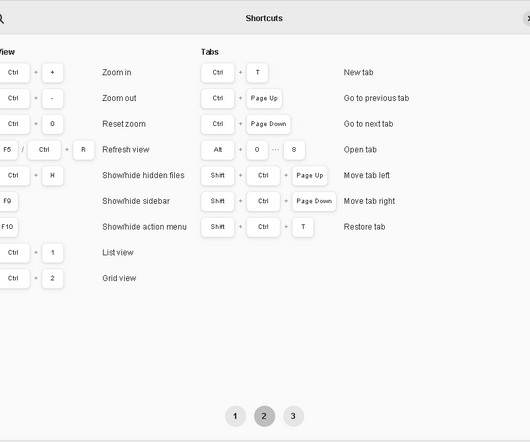Click the F9 key cap
Image resolution: width=530 pixels, height=442 pixels.
[x=7, y=201]
